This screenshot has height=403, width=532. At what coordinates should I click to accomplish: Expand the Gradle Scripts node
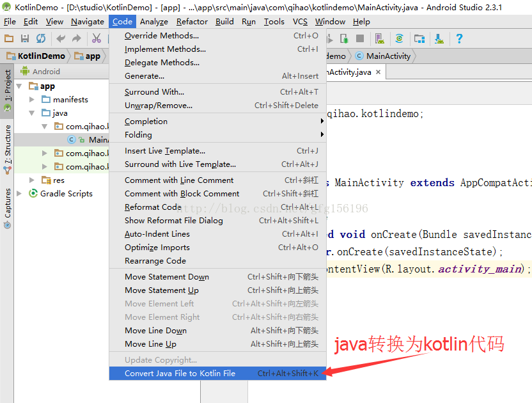coord(19,194)
